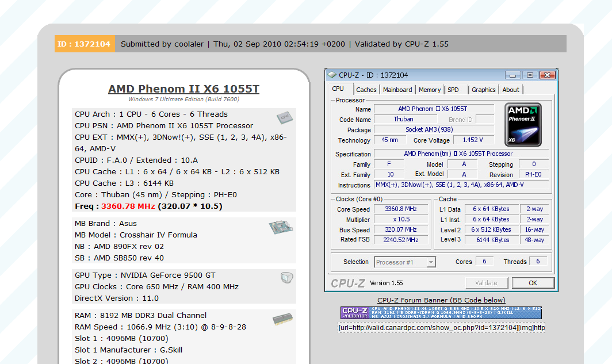The height and width of the screenshot is (364, 612).
Task: Click the Name field showing AMD Phenom II X6 1055T
Action: [434, 109]
